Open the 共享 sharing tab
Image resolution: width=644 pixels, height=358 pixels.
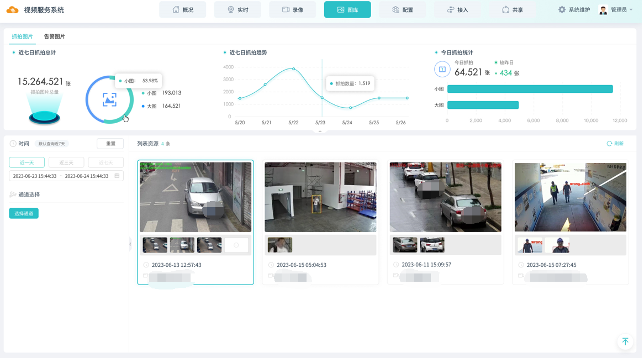coord(513,9)
